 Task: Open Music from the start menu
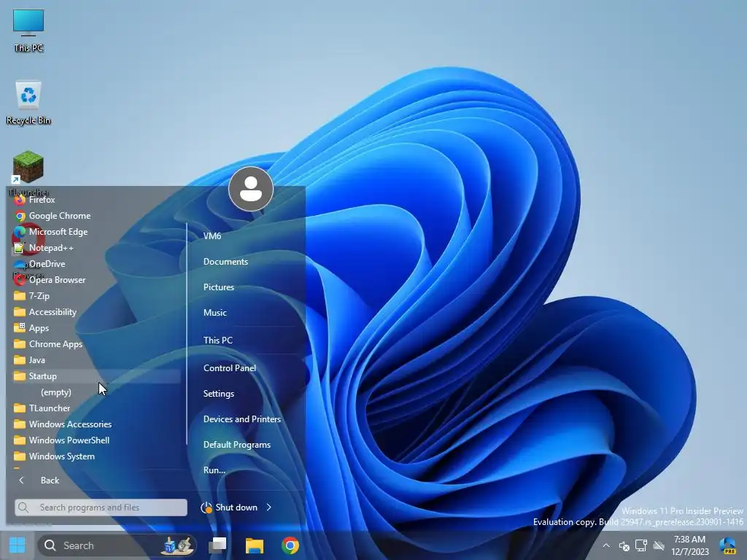[x=215, y=313]
